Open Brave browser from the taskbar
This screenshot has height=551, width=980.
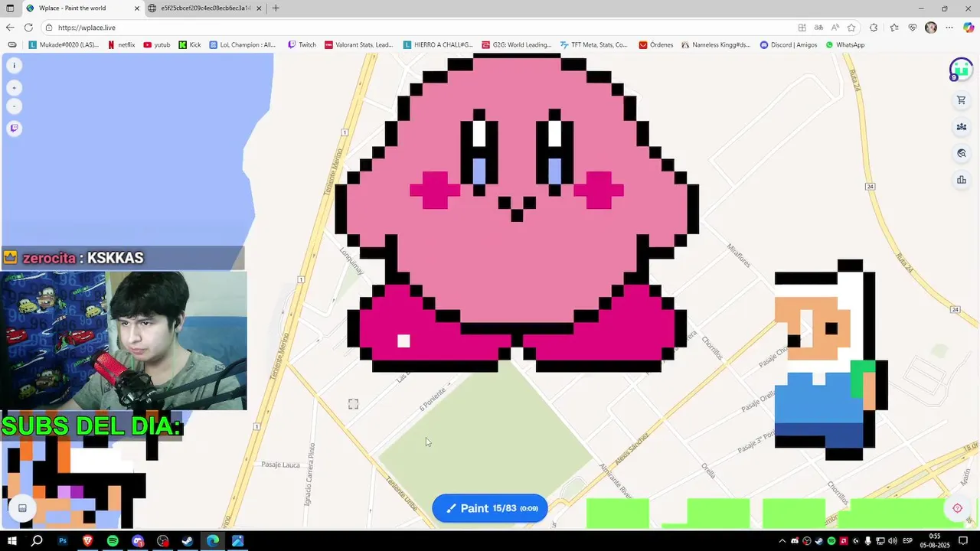tap(87, 541)
